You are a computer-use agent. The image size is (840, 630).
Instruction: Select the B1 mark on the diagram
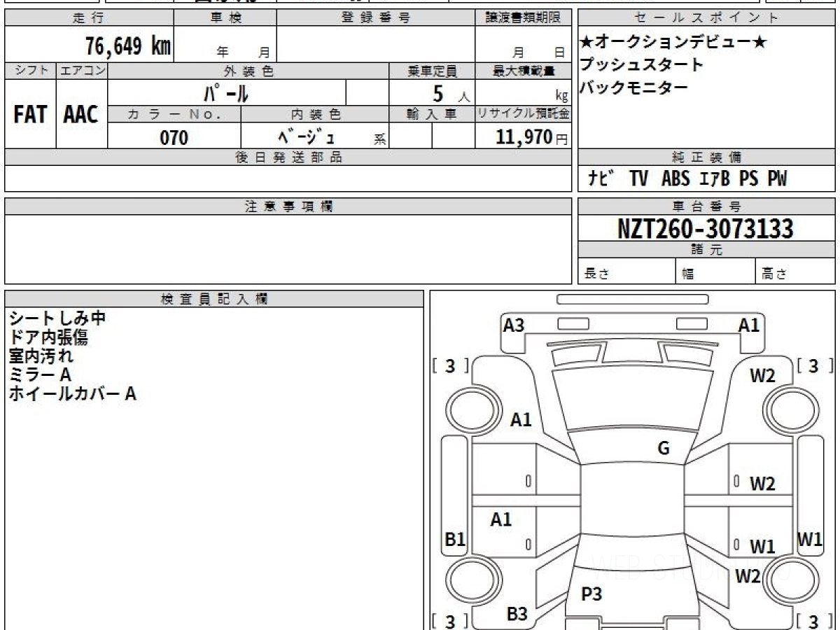455,540
